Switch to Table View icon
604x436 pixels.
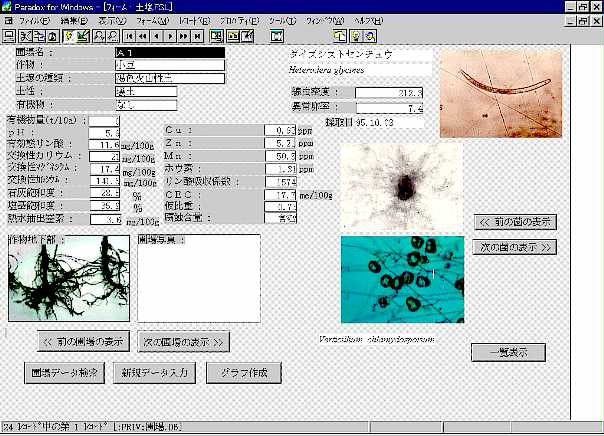coord(277,36)
